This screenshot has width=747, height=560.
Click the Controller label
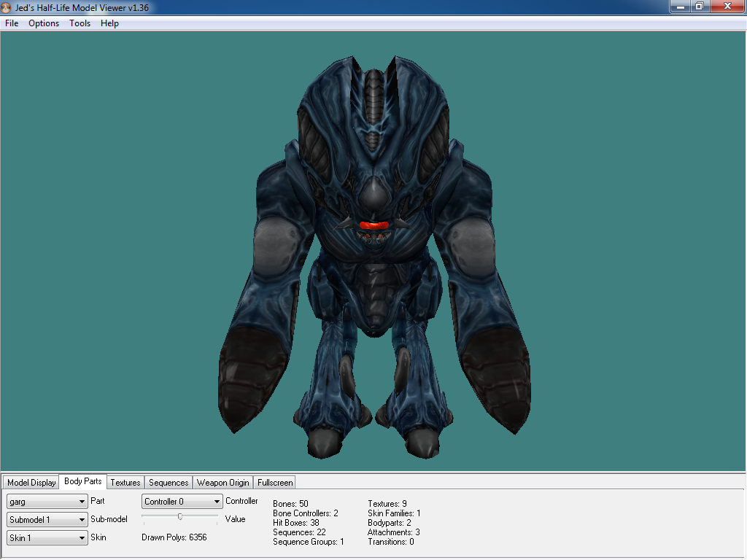point(241,501)
